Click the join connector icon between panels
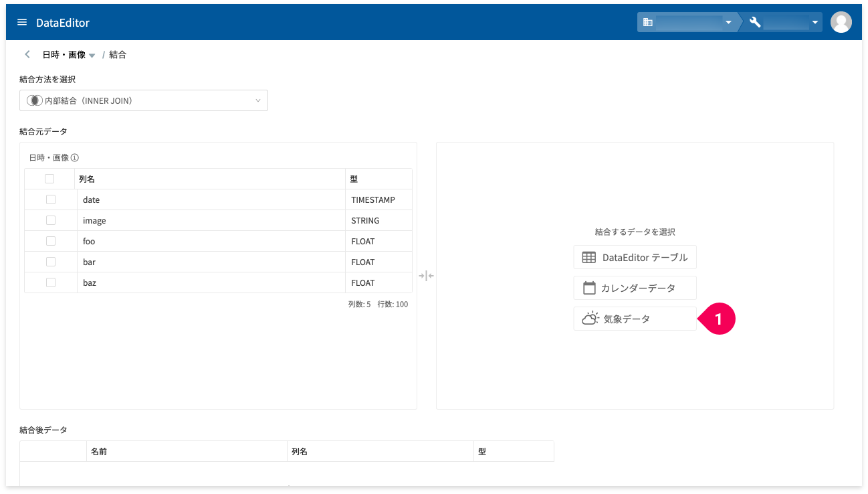This screenshot has height=494, width=868. click(427, 276)
